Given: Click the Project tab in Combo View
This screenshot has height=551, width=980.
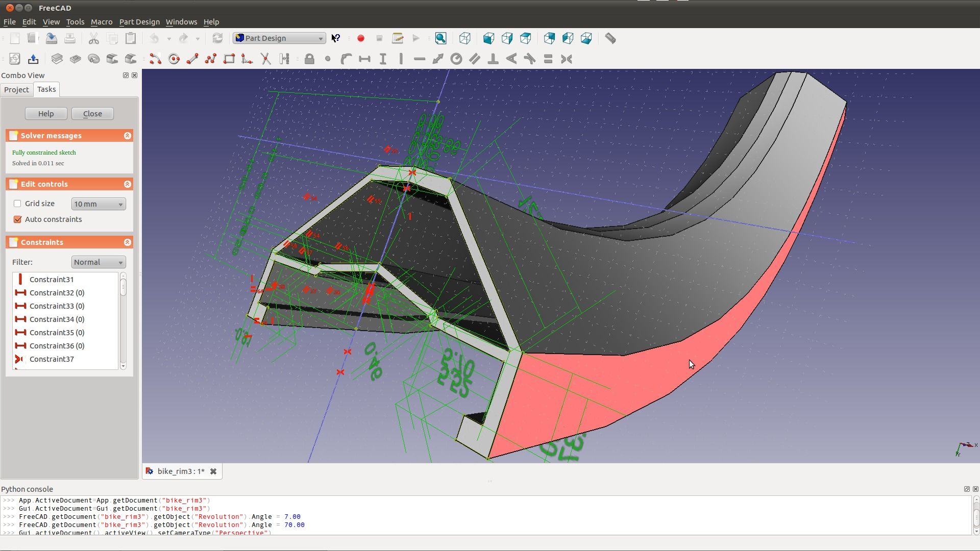Looking at the screenshot, I should tap(17, 89).
